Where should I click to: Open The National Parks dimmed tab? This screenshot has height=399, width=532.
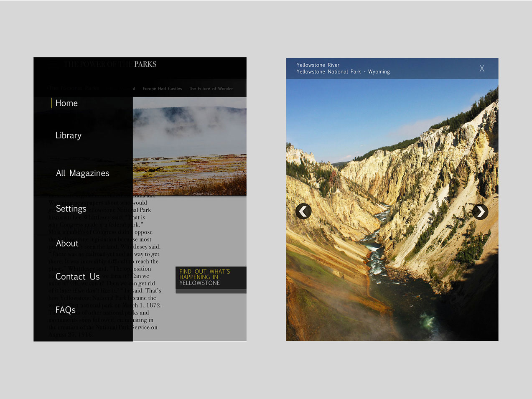[74, 89]
